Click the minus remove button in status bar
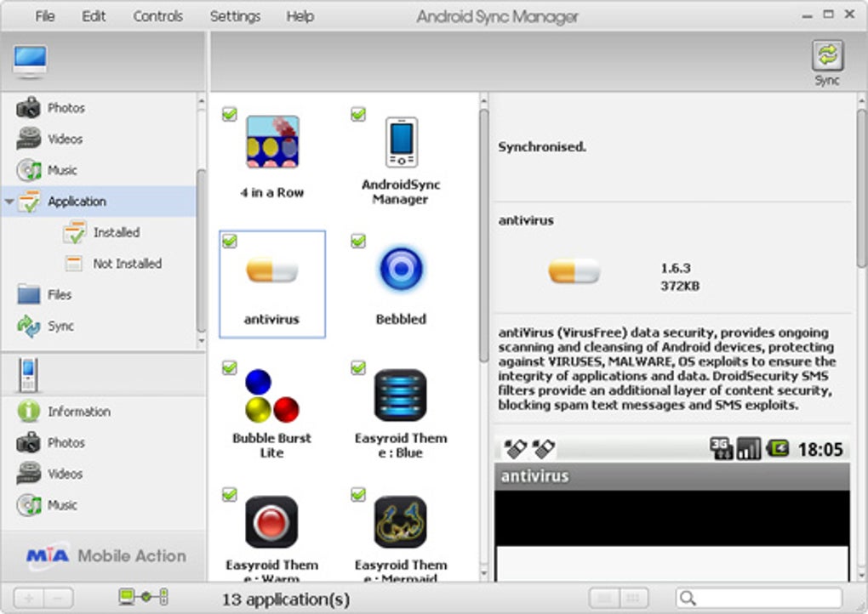The width and height of the screenshot is (868, 614). 58,598
